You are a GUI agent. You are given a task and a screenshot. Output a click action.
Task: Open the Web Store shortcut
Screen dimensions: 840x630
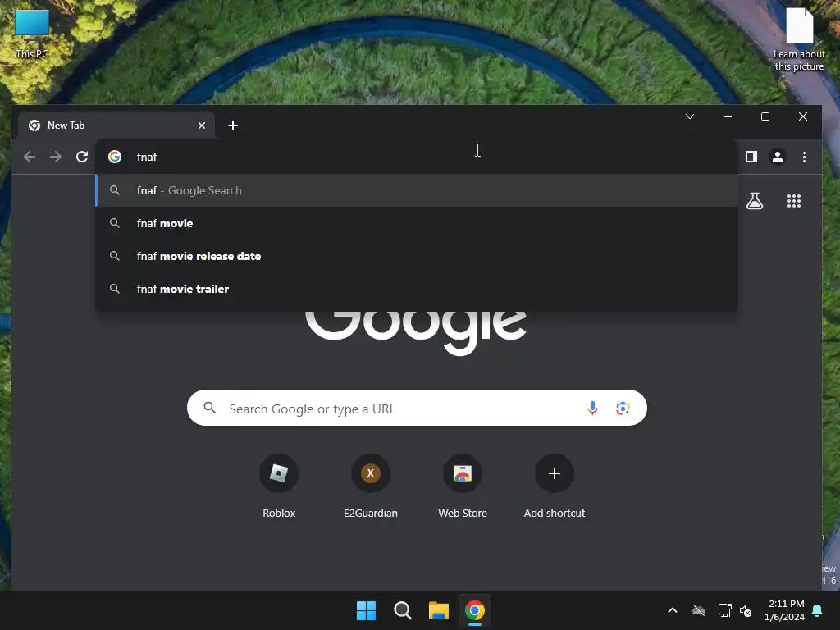click(x=463, y=486)
